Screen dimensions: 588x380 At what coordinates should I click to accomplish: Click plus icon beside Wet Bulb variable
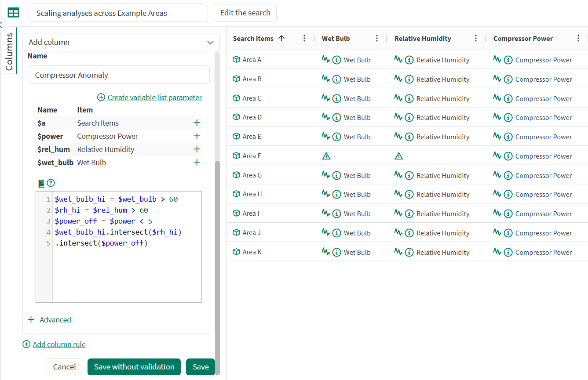(x=197, y=163)
